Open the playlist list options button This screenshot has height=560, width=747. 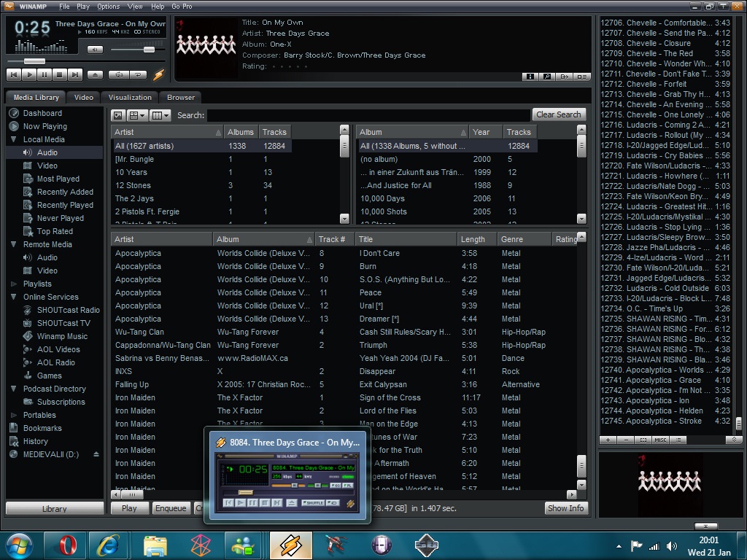678,440
